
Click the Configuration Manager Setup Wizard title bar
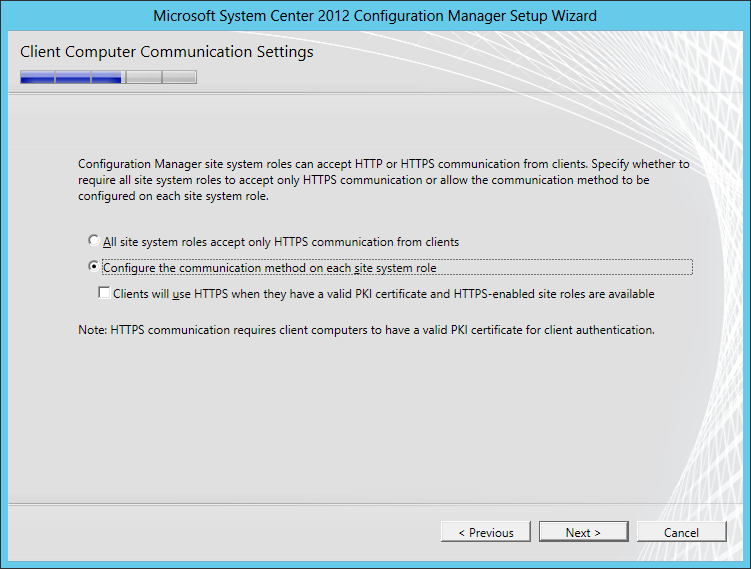click(x=375, y=16)
